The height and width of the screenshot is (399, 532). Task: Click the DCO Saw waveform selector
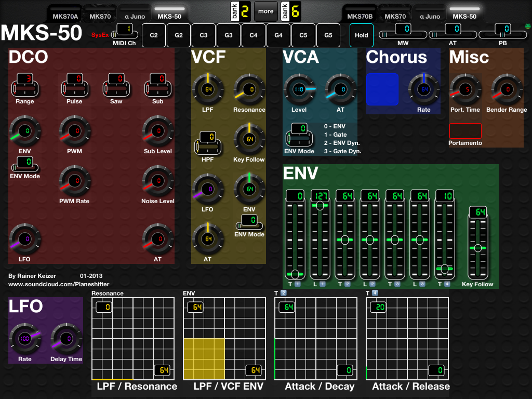tap(116, 85)
